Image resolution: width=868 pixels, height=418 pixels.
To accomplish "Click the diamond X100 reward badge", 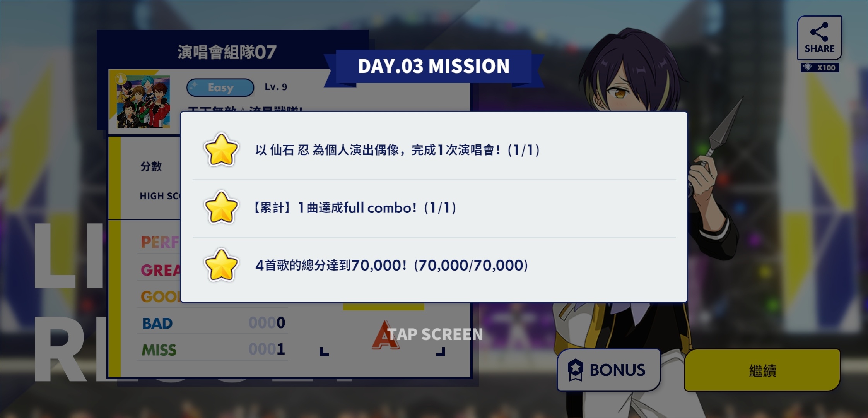I will pyautogui.click(x=820, y=68).
